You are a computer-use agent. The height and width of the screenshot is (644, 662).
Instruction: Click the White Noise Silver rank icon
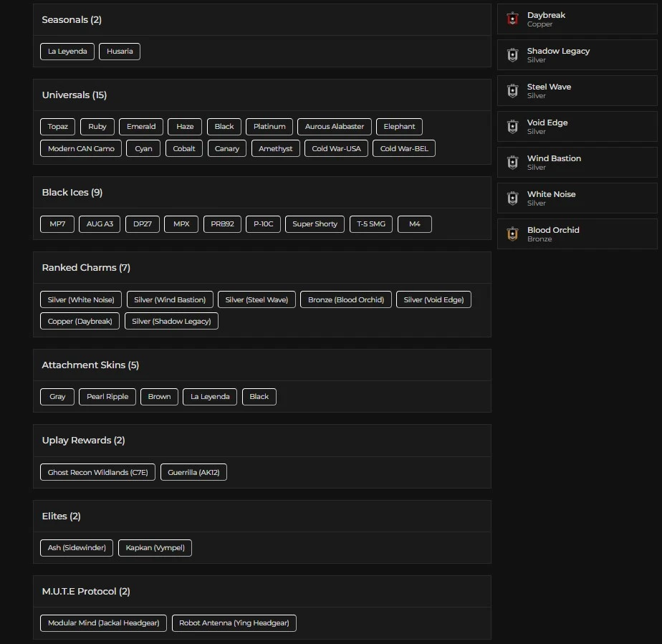coord(512,198)
